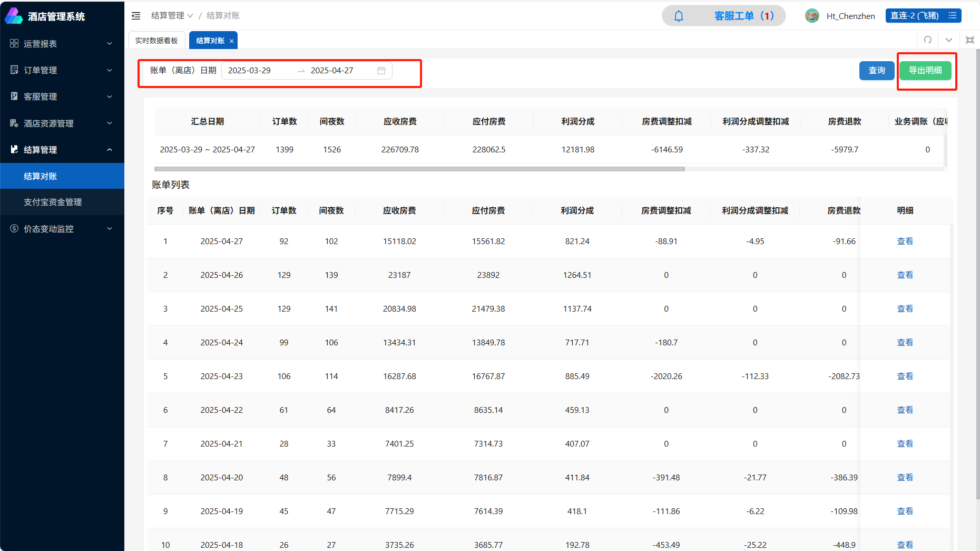Click summary 应收房费 value 226709.78
Image resolution: width=980 pixels, height=551 pixels.
coord(400,150)
